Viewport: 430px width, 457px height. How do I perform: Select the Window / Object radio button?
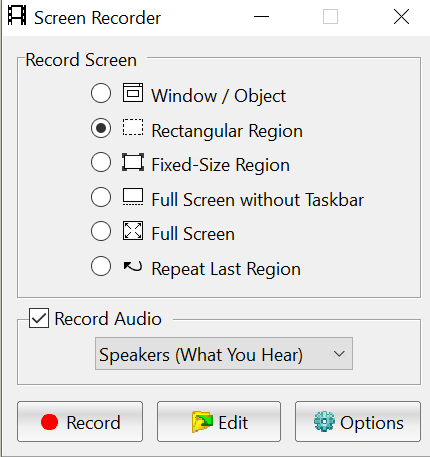click(101, 93)
